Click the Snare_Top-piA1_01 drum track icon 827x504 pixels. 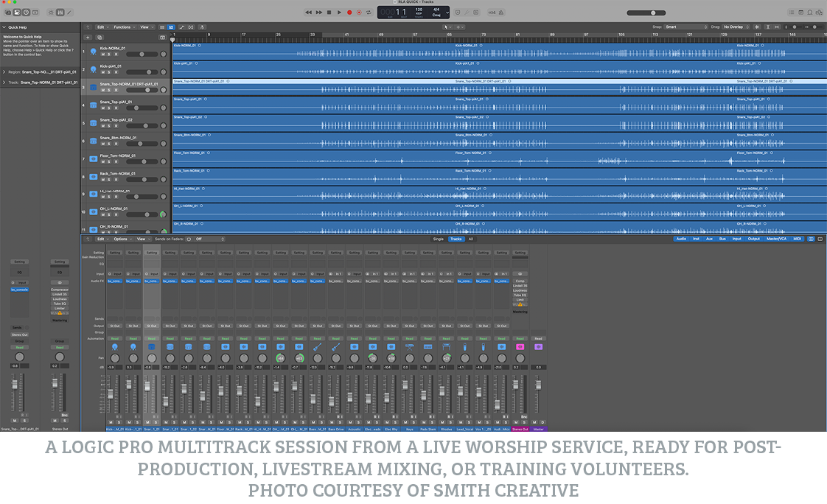93,105
